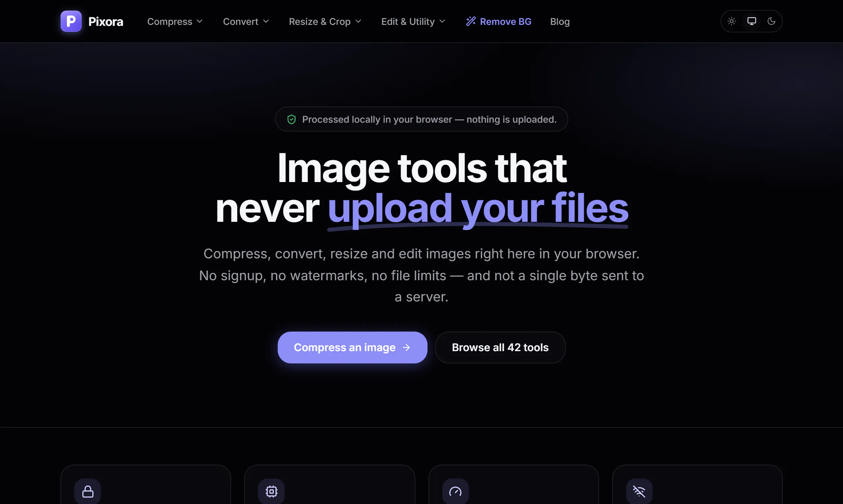Viewport: 843px width, 504px height.
Task: Expand the Edit & Utility dropdown
Action: [413, 22]
